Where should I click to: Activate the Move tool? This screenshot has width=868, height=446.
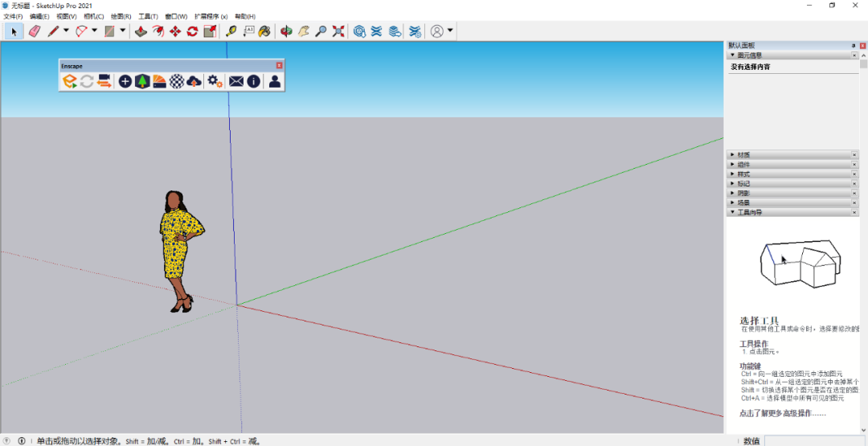175,31
